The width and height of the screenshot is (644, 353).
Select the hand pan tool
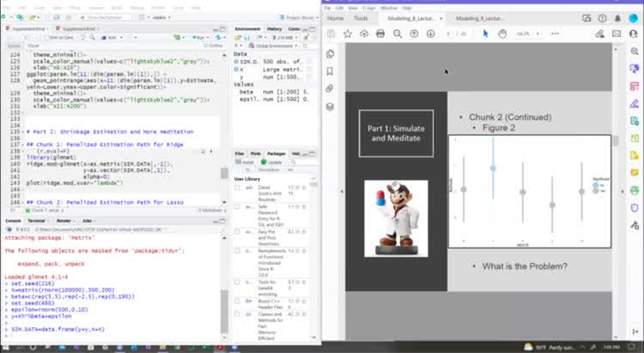click(502, 34)
